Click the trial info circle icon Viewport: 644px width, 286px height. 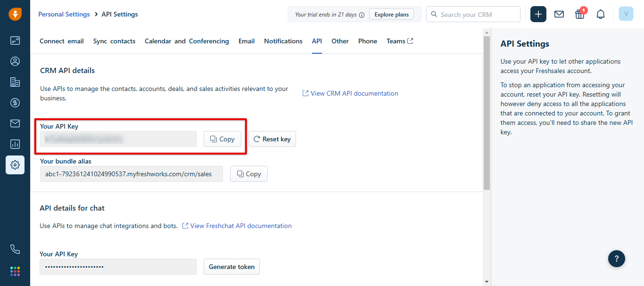[x=362, y=15]
